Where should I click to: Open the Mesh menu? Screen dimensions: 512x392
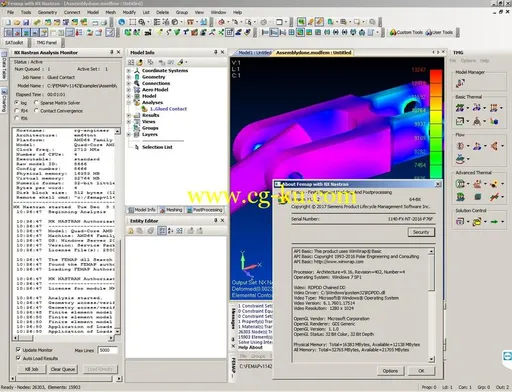(110, 12)
